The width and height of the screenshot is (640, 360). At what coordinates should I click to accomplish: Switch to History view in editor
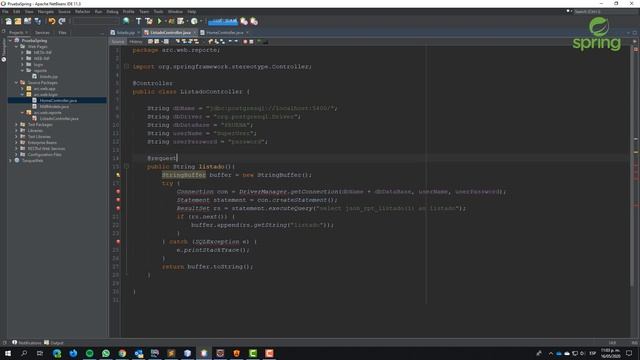click(x=136, y=42)
